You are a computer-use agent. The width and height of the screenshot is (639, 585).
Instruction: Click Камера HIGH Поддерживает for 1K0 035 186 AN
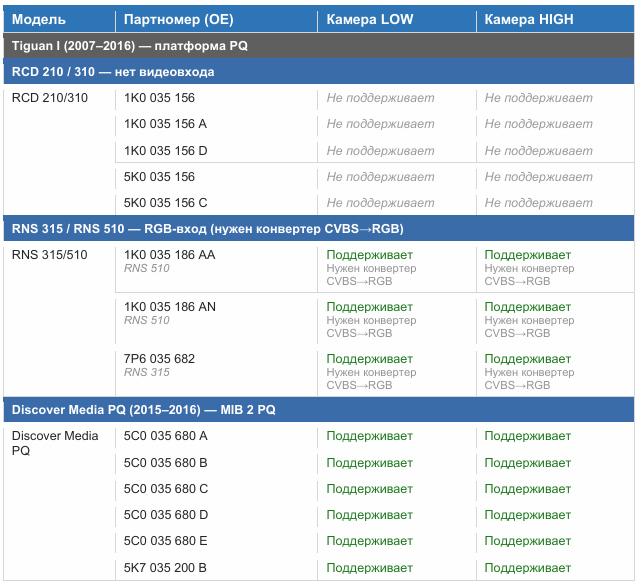coord(528,307)
